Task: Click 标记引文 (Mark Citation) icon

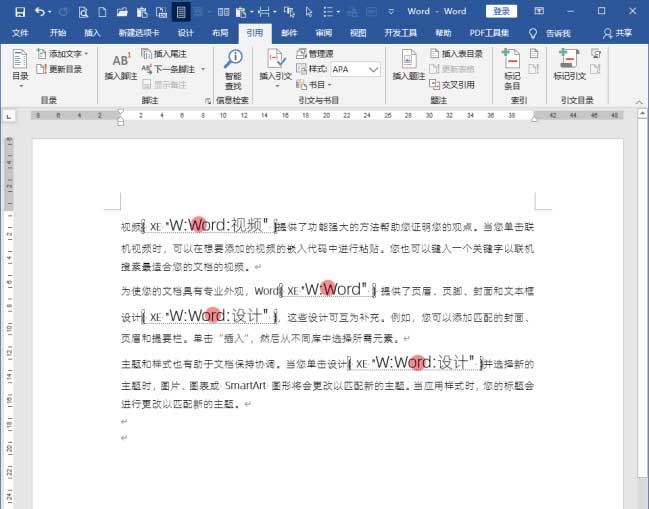Action: tap(570, 65)
